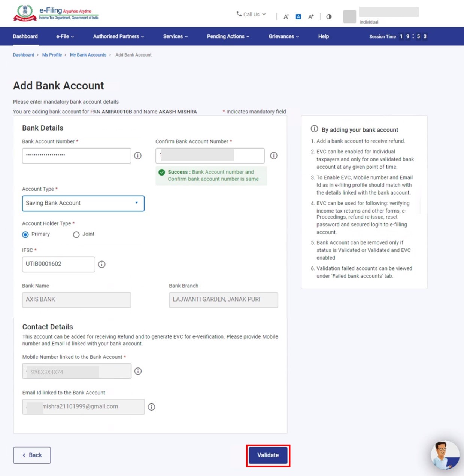This screenshot has height=476, width=464.
Task: Open the chatbot assistant avatar
Action: point(445,455)
